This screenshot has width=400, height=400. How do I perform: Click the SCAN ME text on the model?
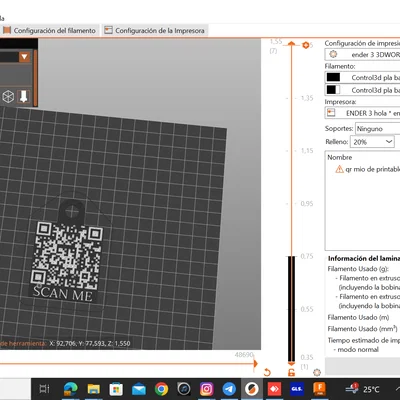[62, 294]
